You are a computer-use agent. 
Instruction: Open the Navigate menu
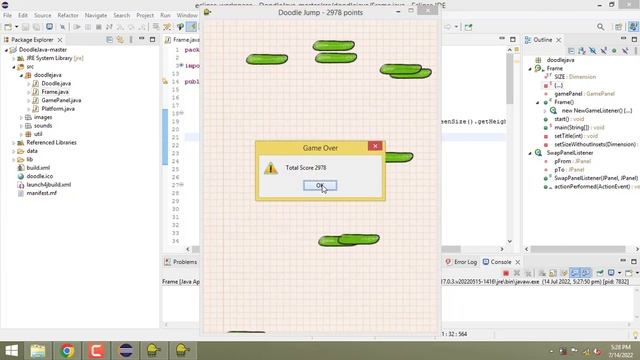pyautogui.click(x=96, y=15)
